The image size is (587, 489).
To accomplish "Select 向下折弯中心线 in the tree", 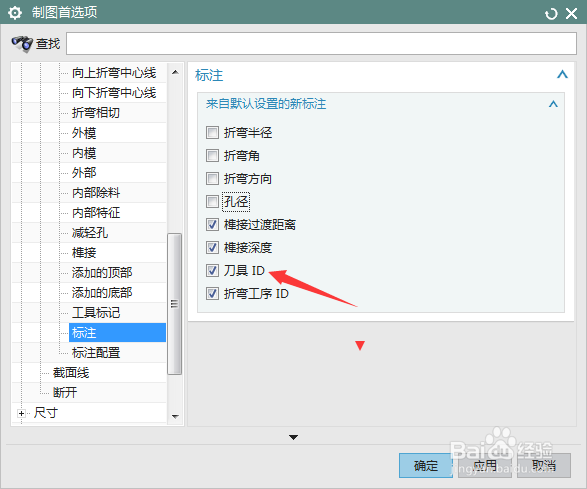I will [114, 92].
